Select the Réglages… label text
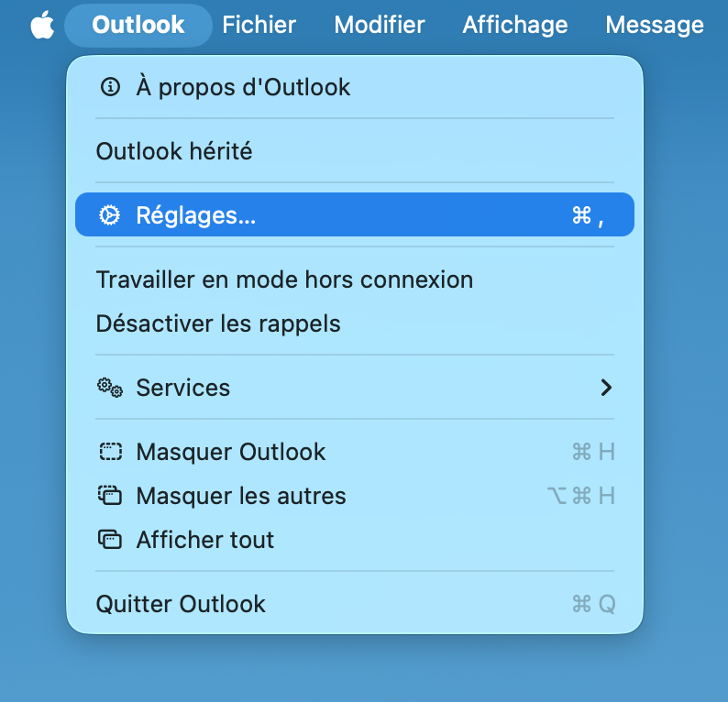 coord(196,215)
